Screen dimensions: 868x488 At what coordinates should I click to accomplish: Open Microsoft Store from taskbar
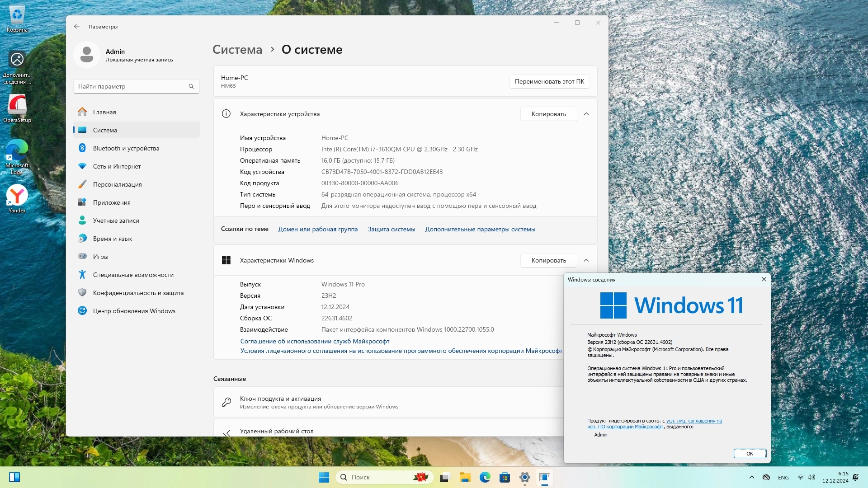pos(505,477)
